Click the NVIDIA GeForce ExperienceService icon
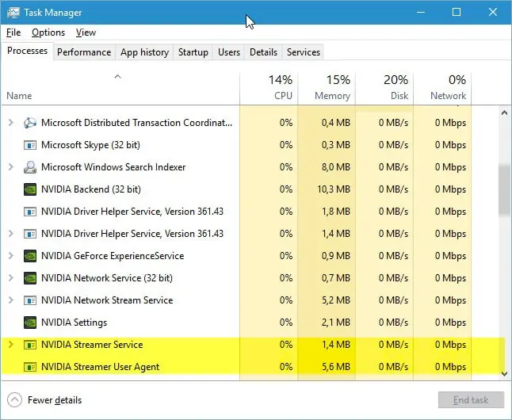Screen dimensions: 512x420 click(29, 256)
